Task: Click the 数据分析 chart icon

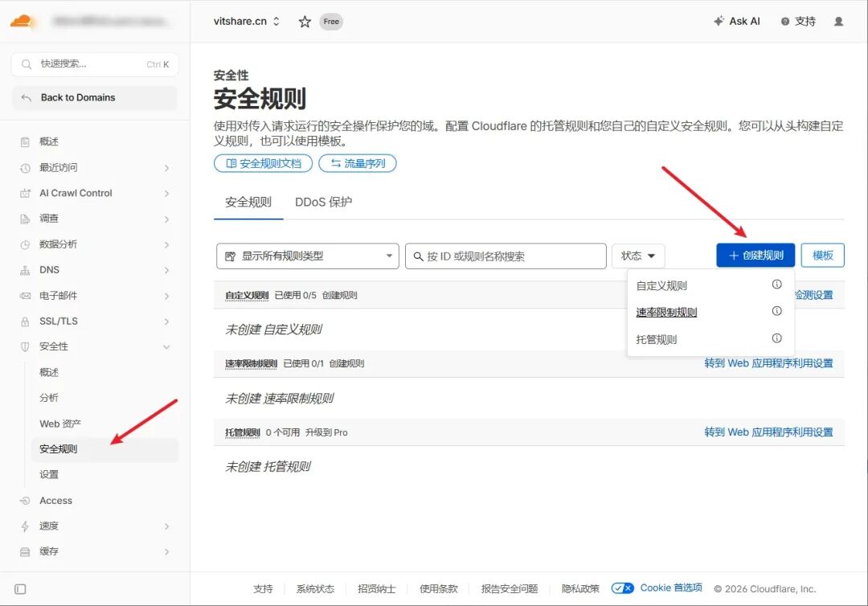Action: pyautogui.click(x=25, y=244)
